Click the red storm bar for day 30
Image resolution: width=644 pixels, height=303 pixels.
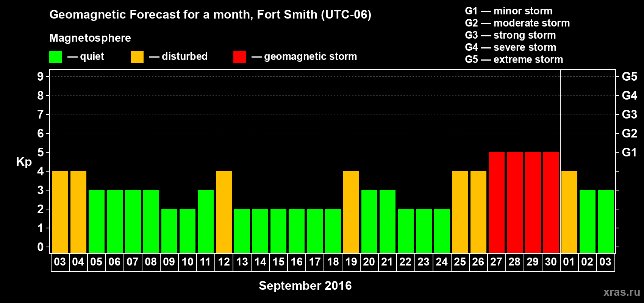(551, 203)
